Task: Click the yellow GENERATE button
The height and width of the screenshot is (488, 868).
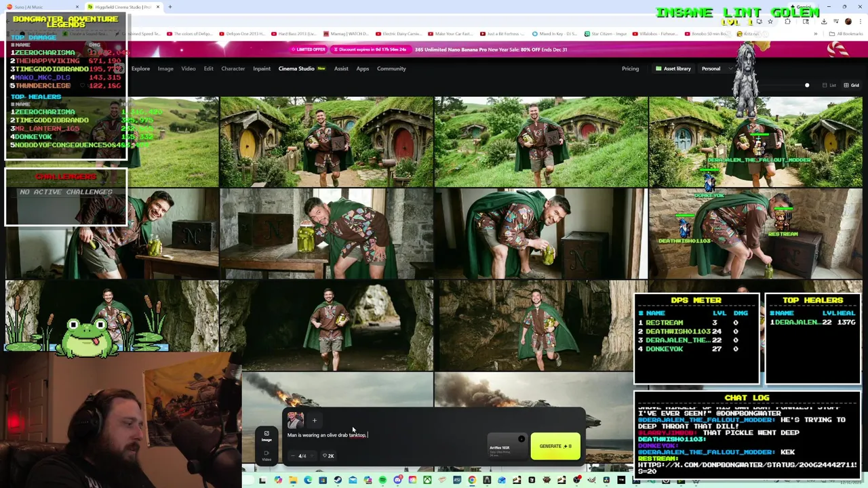Action: 555,446
